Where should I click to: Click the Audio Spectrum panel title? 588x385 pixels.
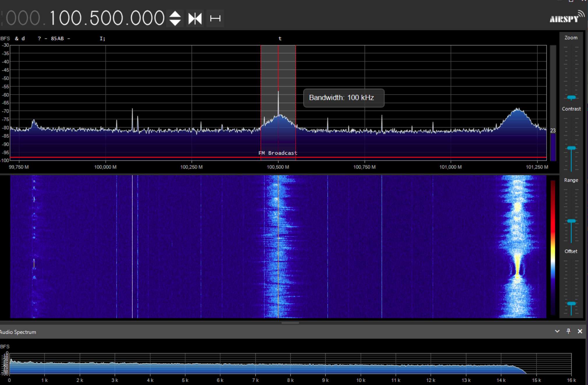click(18, 332)
